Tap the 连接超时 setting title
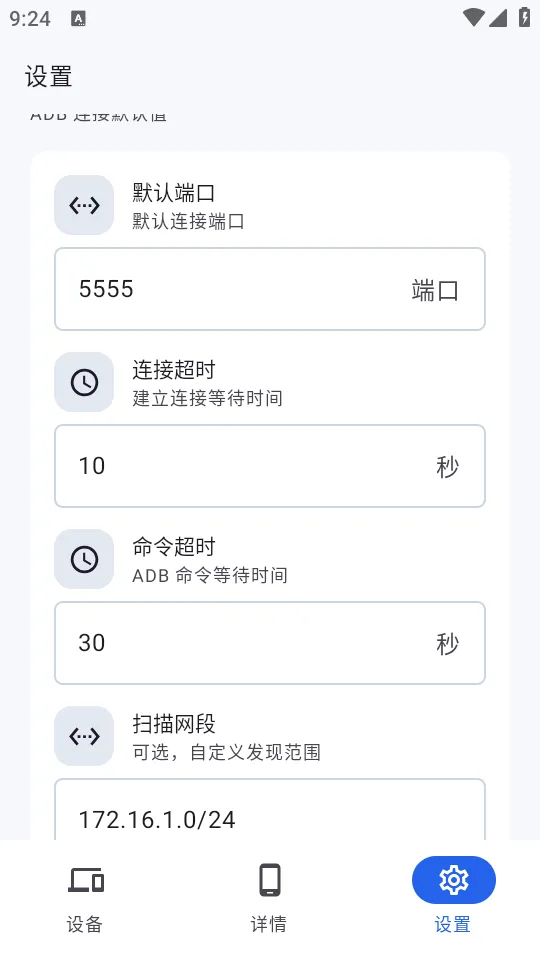This screenshot has height=960, width=540. pyautogui.click(x=174, y=370)
